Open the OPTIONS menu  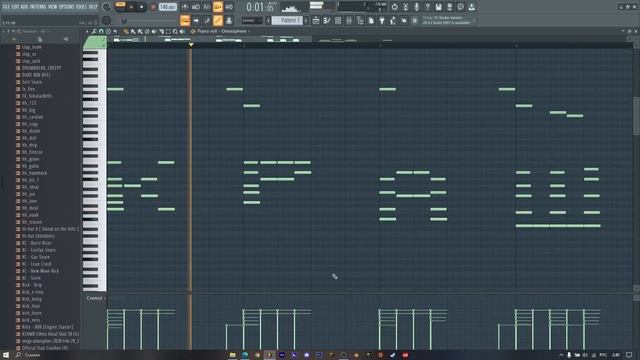click(x=67, y=7)
